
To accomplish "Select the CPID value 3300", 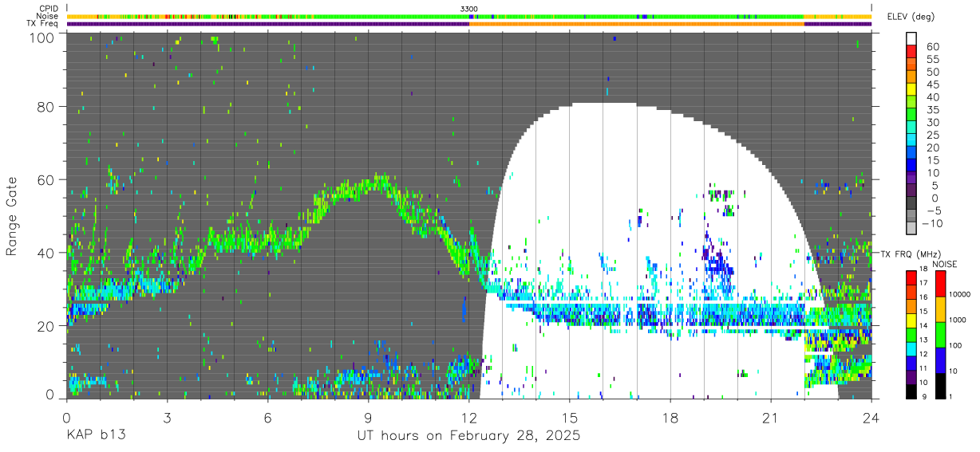I will 469,9.
